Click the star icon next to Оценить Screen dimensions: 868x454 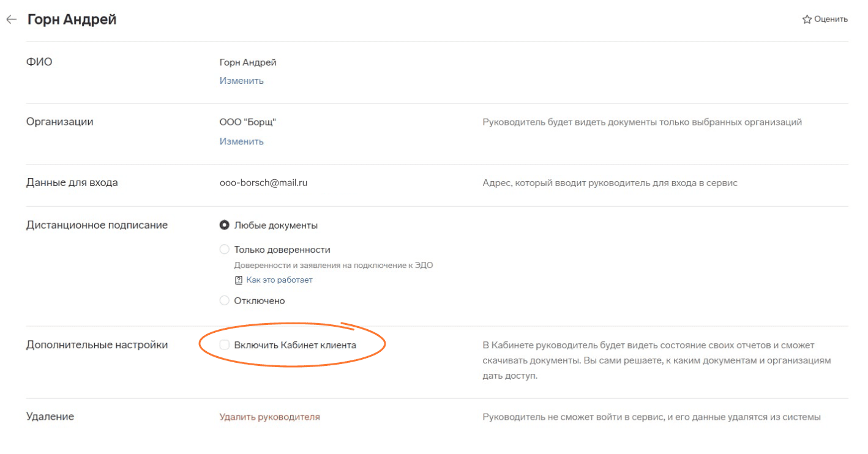click(x=807, y=20)
